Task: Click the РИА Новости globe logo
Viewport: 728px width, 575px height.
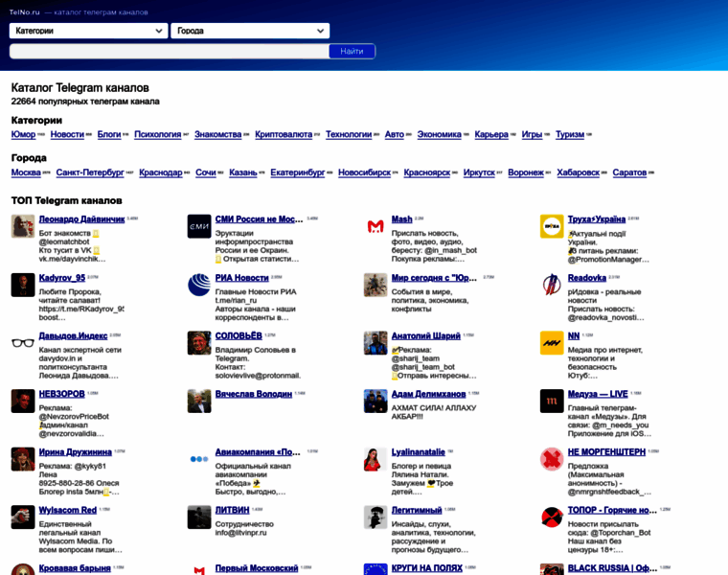Action: coord(199,285)
